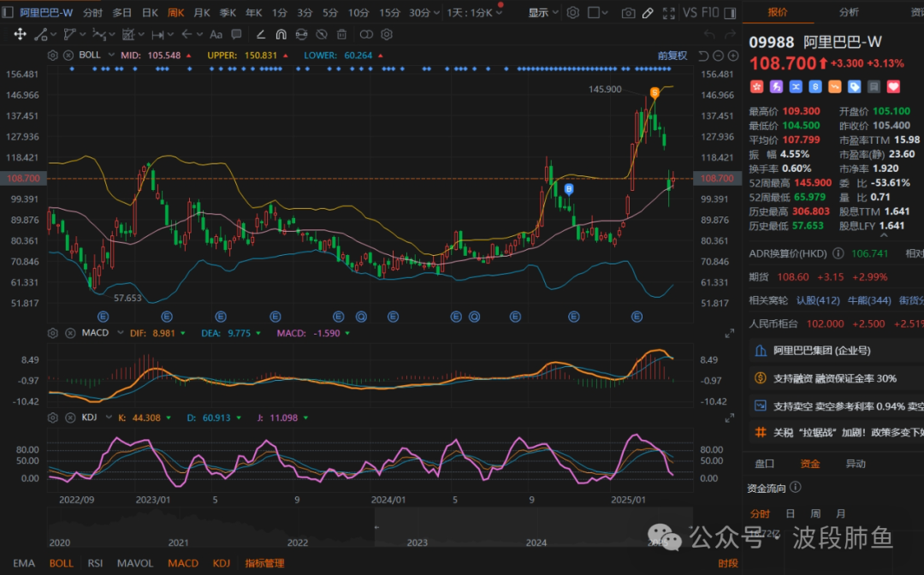The width and height of the screenshot is (924, 575).
Task: Toggle the RSI indicator at bottom
Action: pos(95,563)
